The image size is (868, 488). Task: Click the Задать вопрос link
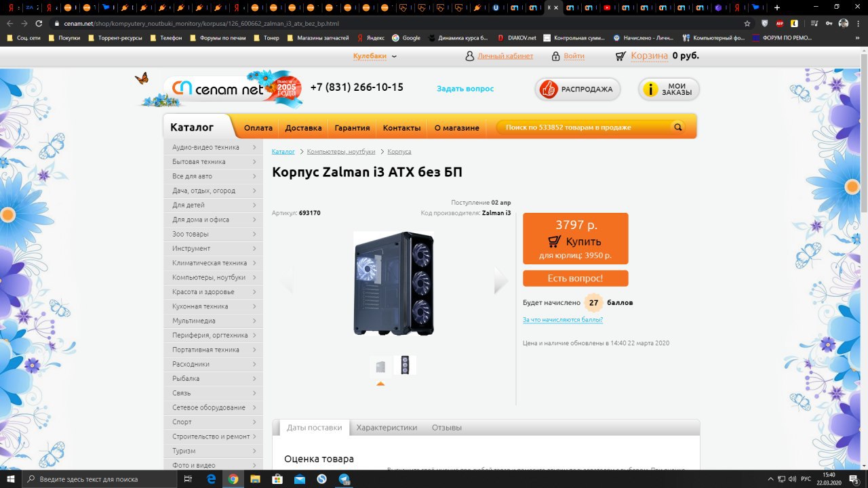[x=465, y=89]
